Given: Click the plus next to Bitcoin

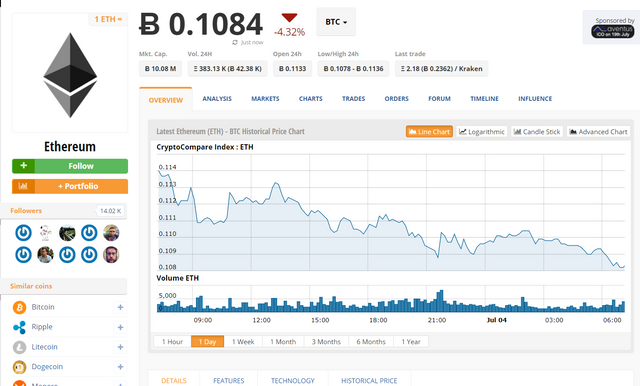Looking at the screenshot, I should 120,307.
